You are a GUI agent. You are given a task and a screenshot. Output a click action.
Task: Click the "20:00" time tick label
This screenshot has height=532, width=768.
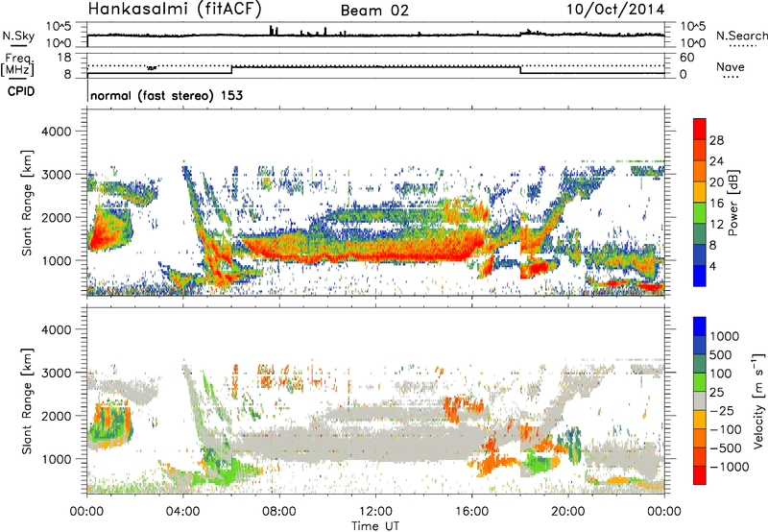(x=567, y=512)
